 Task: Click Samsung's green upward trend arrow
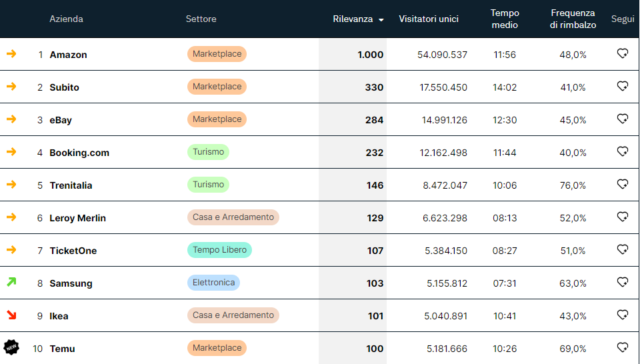point(11,283)
